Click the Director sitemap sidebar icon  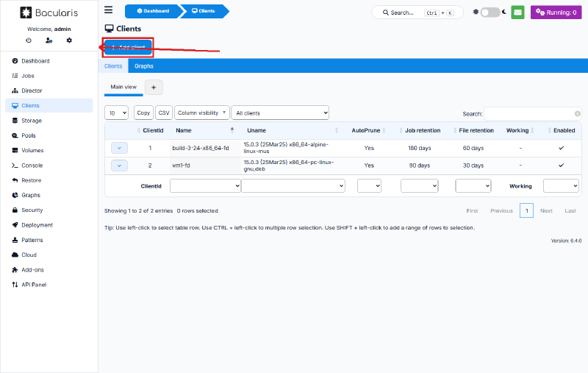coord(15,90)
